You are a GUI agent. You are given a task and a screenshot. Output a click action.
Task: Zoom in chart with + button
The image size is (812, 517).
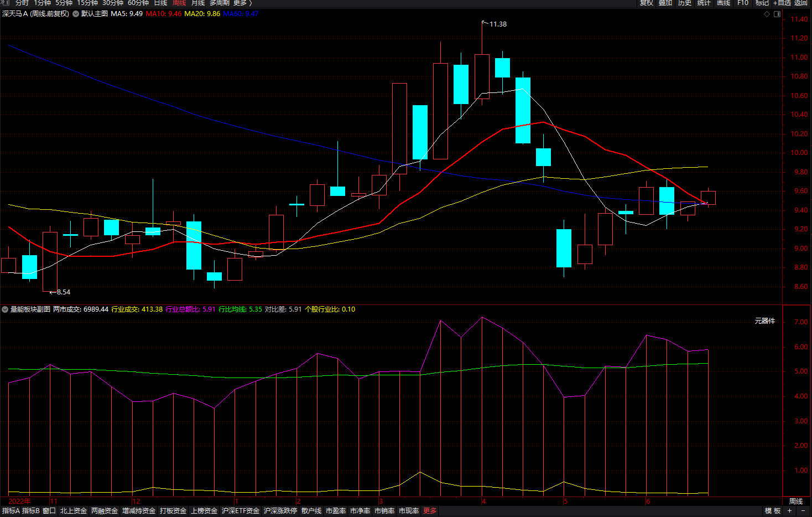(790, 511)
